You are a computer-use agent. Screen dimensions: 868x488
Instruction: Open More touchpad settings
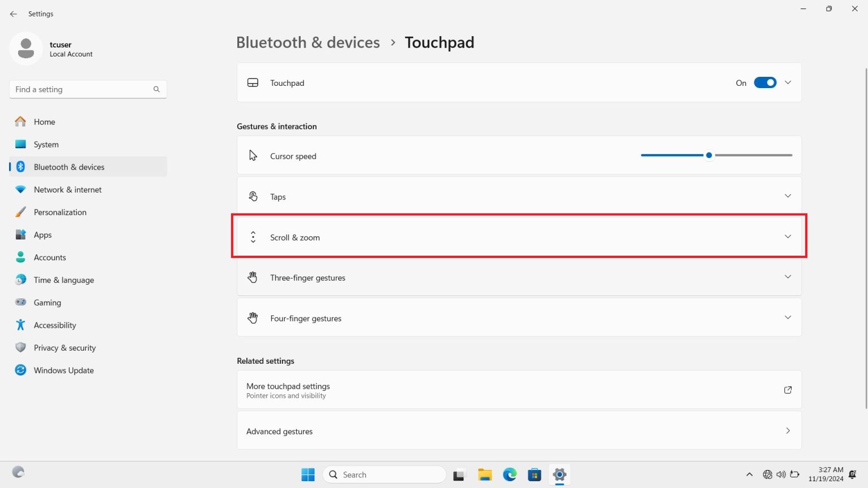click(x=519, y=390)
